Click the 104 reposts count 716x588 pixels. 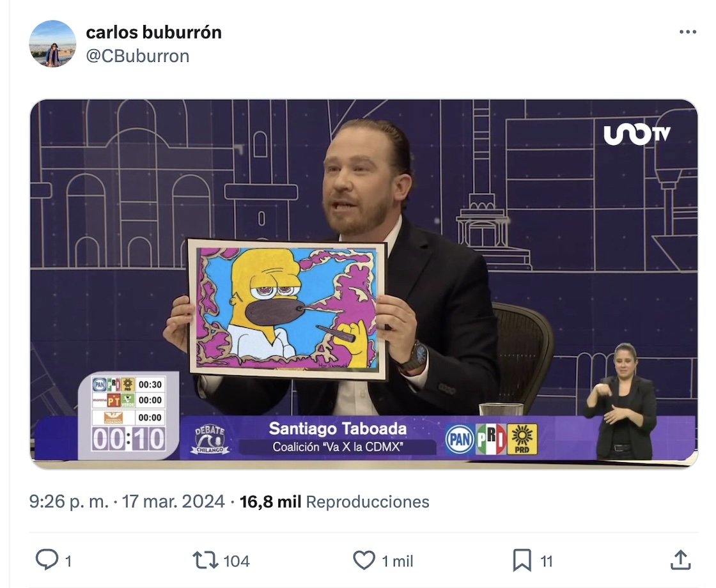236,561
